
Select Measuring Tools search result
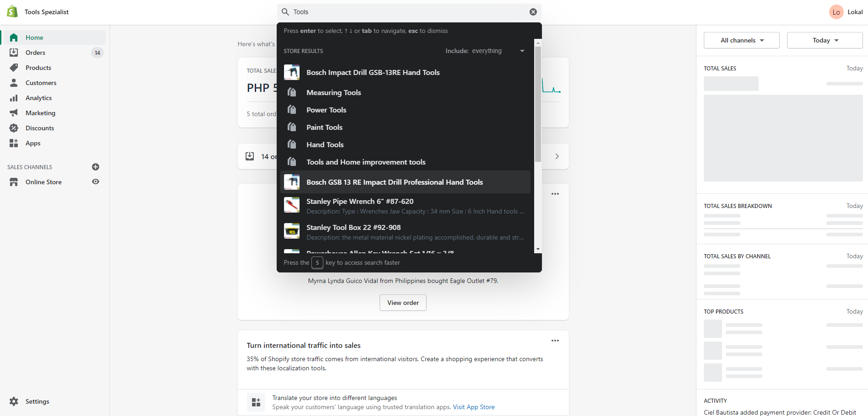pos(405,92)
